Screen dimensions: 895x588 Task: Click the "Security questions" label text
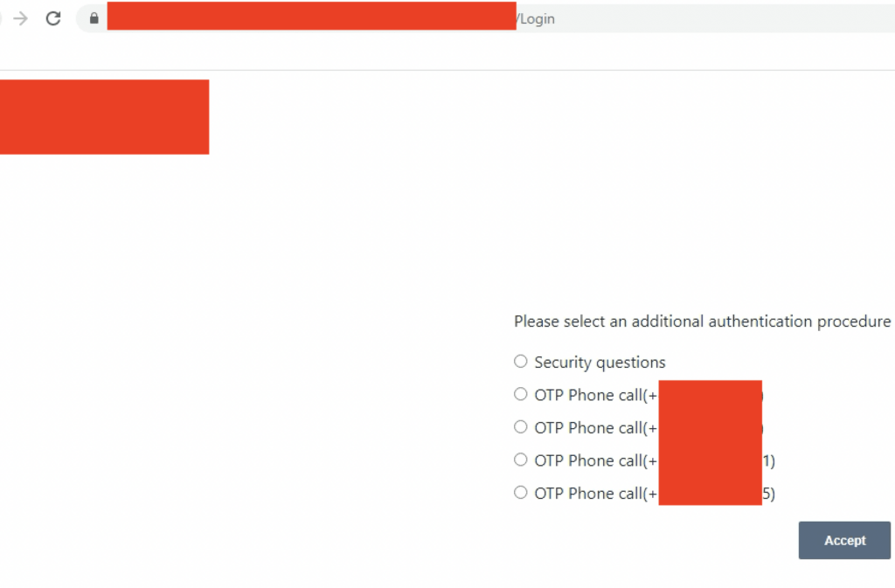tap(600, 363)
